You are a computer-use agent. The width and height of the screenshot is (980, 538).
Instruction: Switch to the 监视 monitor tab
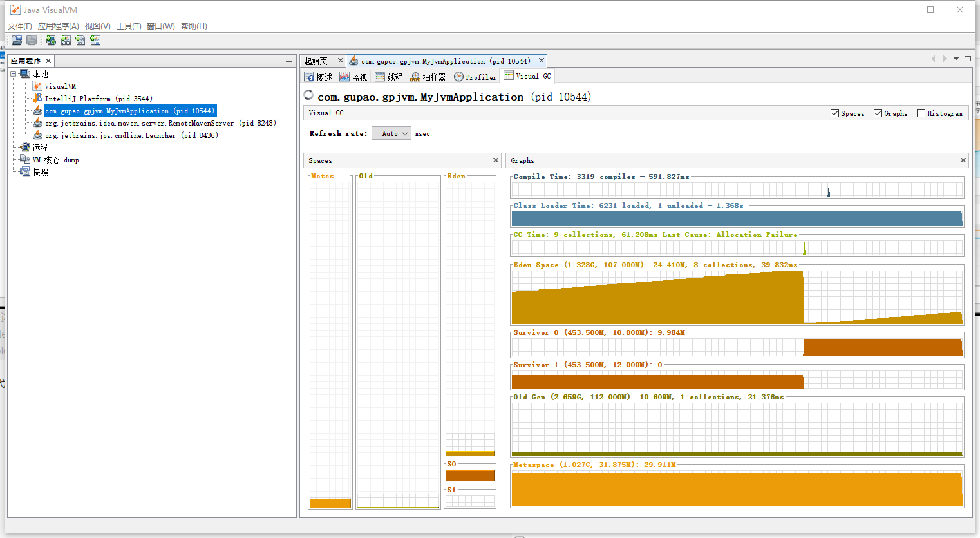(353, 77)
